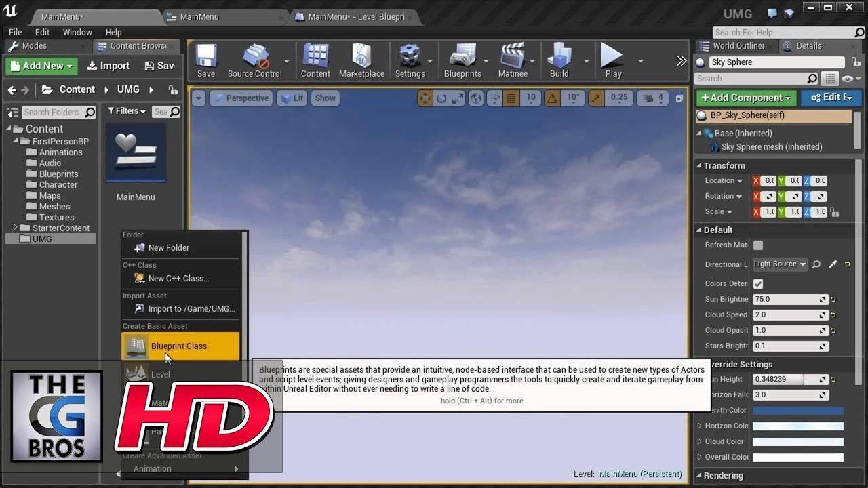Open the Directional Light Source dropdown

[780, 264]
